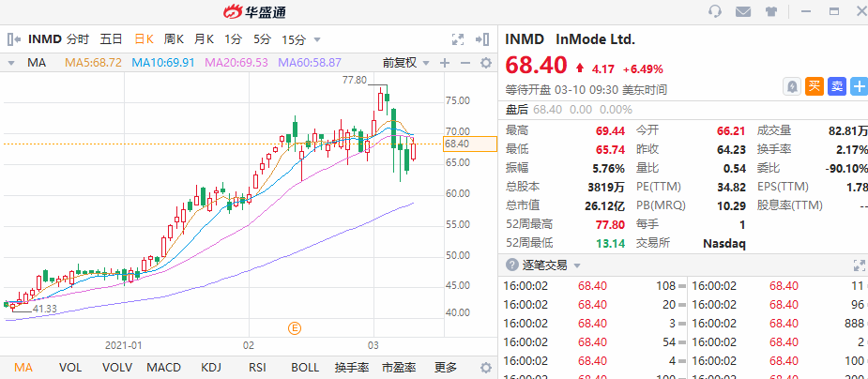Image resolution: width=868 pixels, height=379 pixels.
Task: Select 日K daily candlestick view
Action: click(144, 39)
